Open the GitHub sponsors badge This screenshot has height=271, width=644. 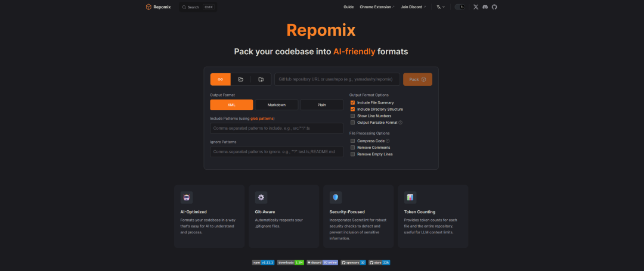pyautogui.click(x=353, y=263)
